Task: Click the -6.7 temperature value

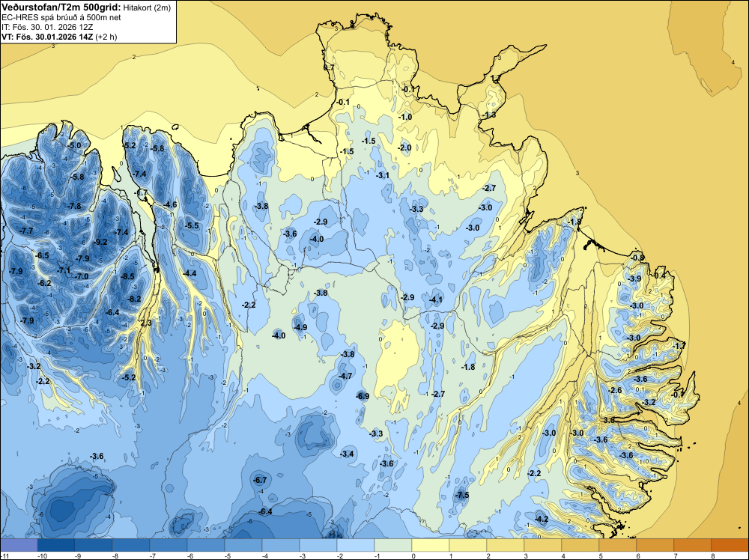Action: 259,480
